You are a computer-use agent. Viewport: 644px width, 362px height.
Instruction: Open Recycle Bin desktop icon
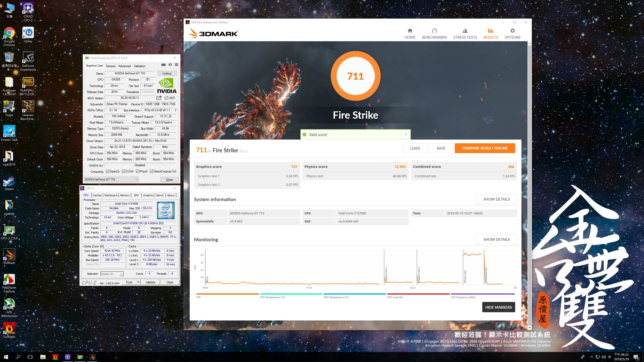coord(9,59)
